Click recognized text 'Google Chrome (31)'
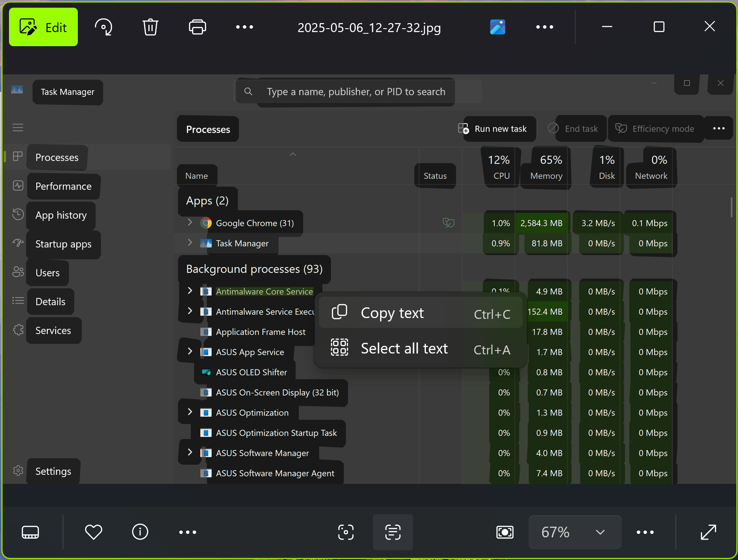 point(255,223)
